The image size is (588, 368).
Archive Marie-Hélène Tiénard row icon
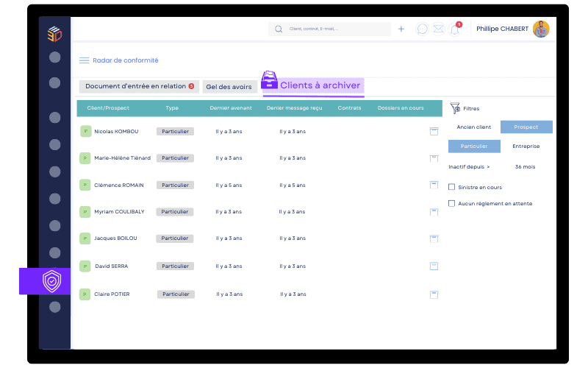coord(434,158)
